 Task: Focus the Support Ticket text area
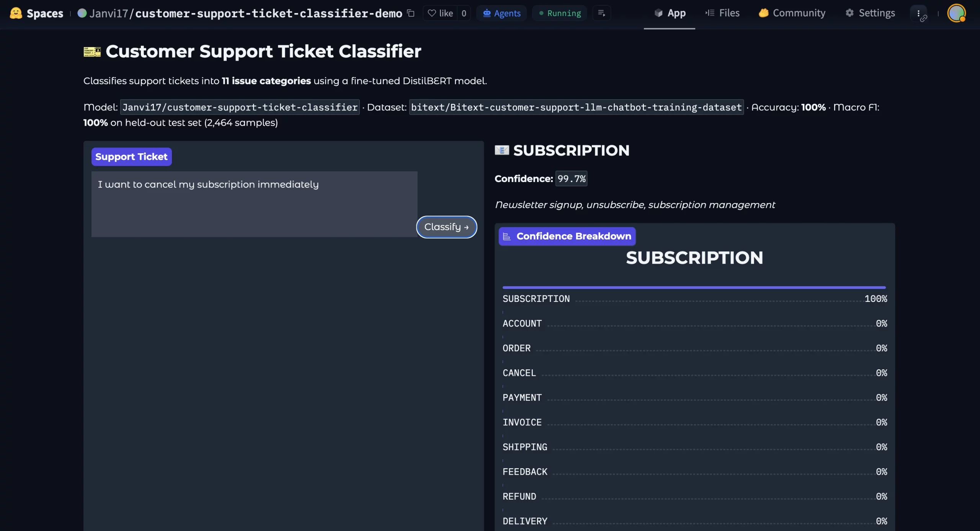coord(254,204)
